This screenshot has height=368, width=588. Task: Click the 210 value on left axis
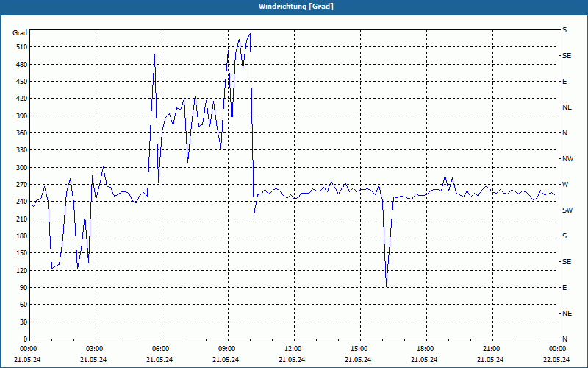[21, 219]
